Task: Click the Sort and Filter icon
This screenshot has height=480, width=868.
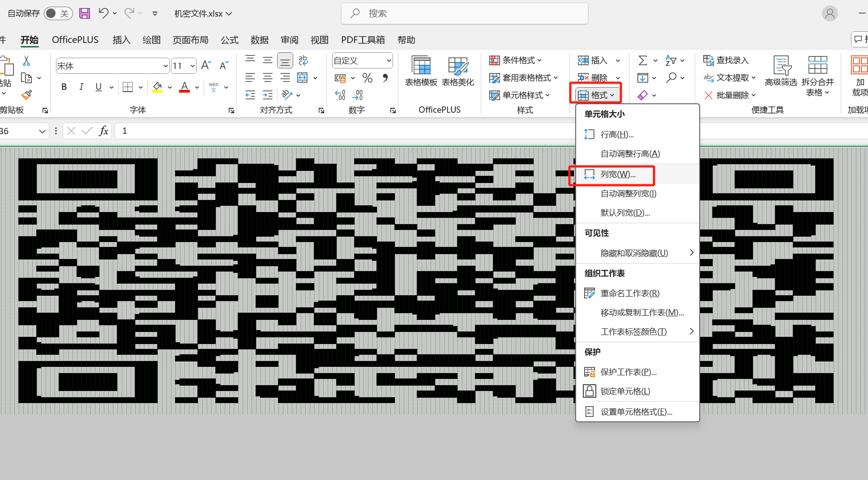Action: 671,60
